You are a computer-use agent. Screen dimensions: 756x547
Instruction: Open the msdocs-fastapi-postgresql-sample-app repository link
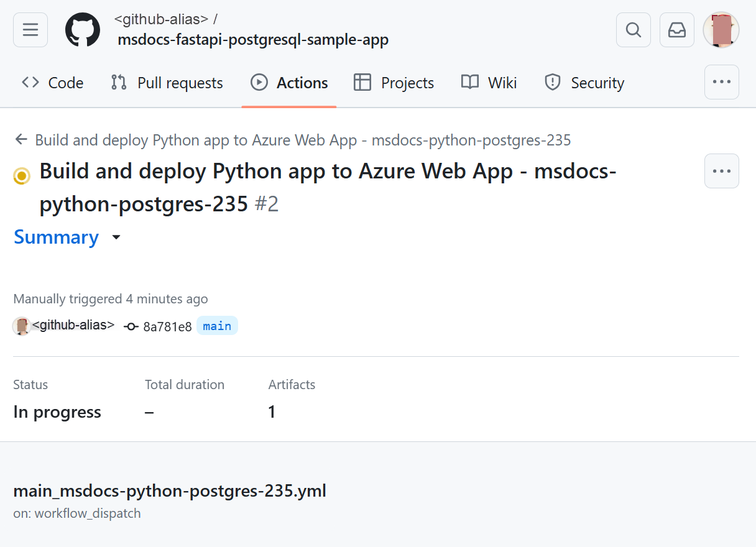[x=252, y=39]
